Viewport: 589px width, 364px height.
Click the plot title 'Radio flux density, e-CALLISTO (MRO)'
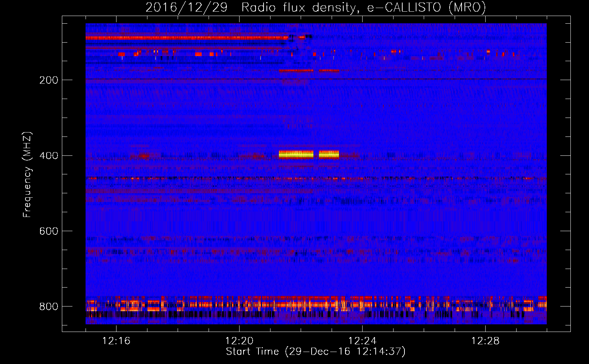pos(363,7)
